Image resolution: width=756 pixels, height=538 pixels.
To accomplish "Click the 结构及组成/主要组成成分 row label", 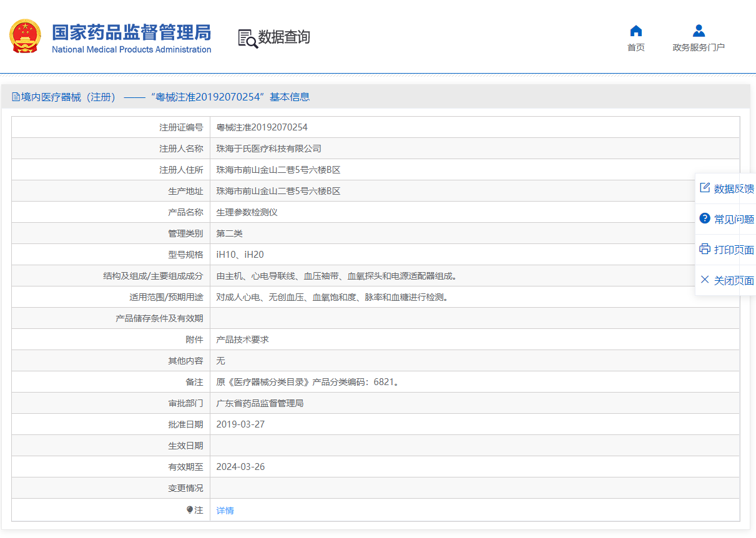I will click(154, 276).
